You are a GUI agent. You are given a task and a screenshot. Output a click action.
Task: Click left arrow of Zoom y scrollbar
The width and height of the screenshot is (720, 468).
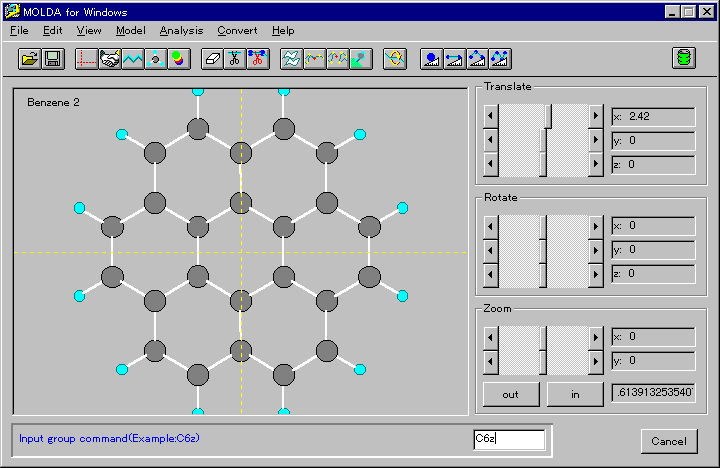[491, 362]
